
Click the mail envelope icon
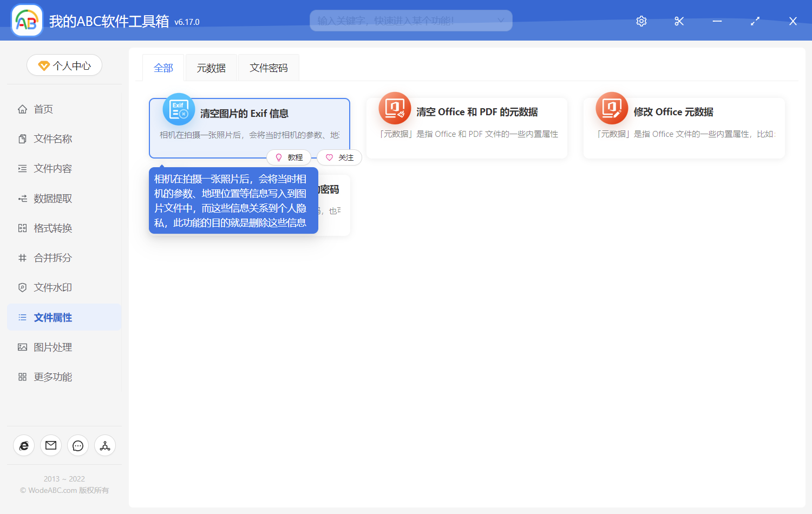tap(51, 445)
